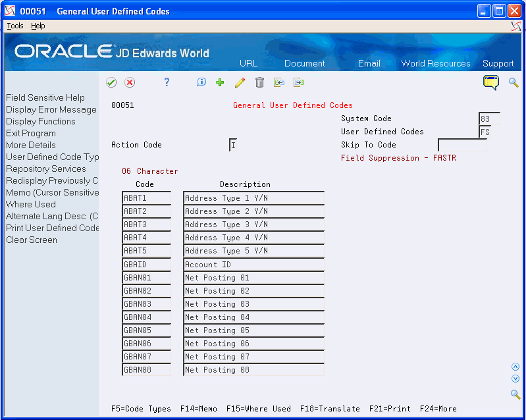Click the GBAN04 code field
Image resolution: width=526 pixels, height=420 pixels.
(147, 317)
